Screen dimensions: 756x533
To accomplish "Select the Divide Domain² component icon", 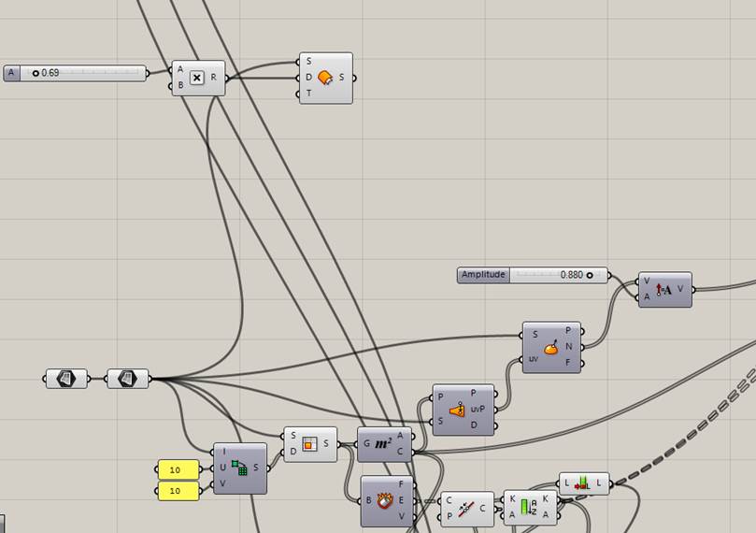I will (240, 468).
